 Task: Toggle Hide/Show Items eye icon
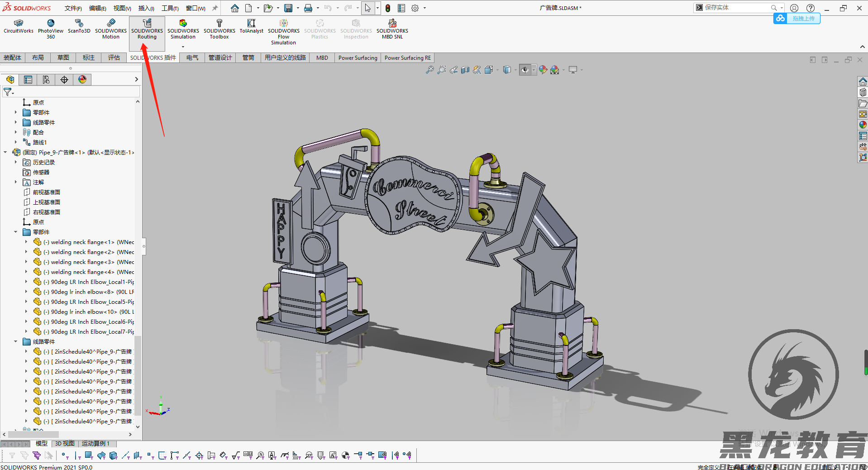point(525,70)
